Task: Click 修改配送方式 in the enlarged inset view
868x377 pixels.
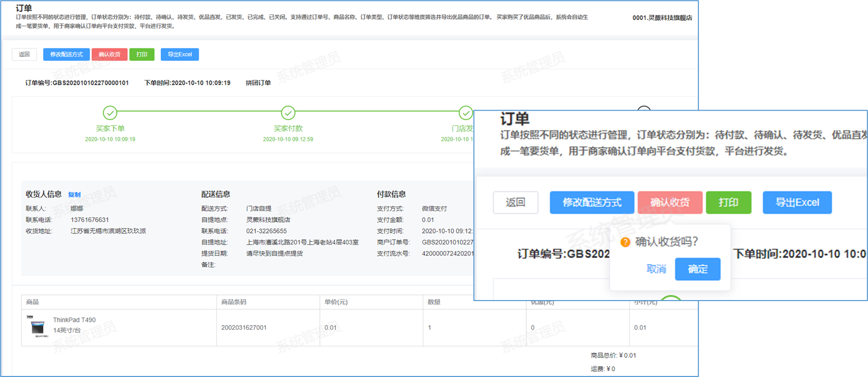Action: (x=592, y=202)
